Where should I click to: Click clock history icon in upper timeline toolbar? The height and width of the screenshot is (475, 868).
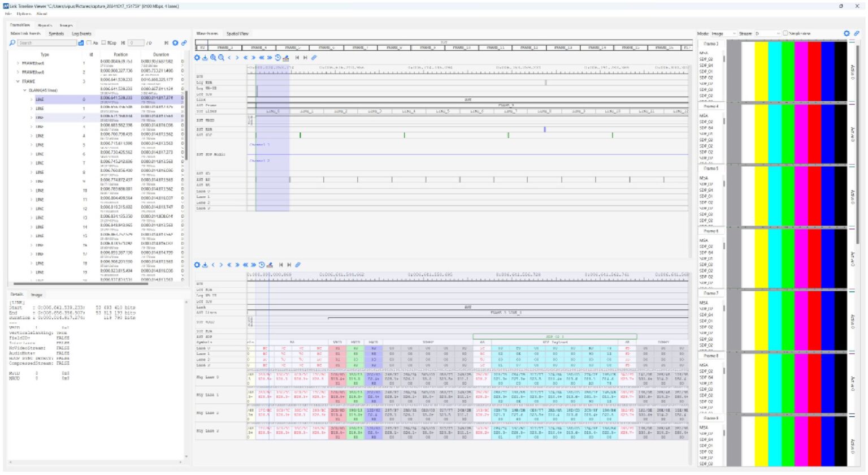tap(278, 58)
